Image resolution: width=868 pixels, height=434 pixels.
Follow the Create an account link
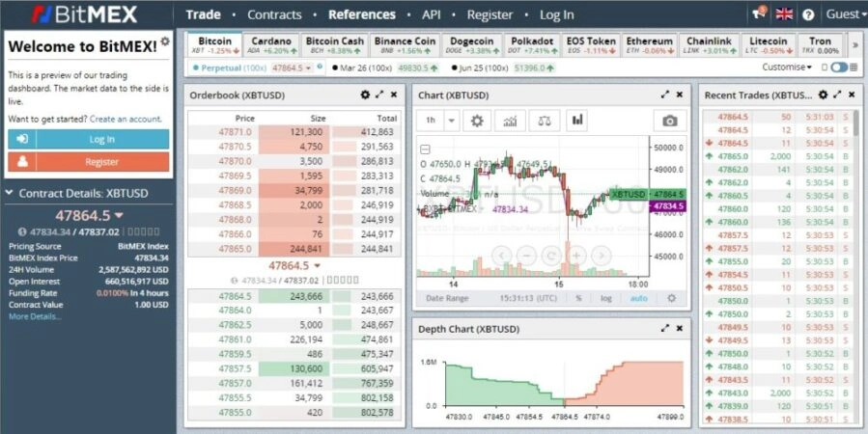[x=126, y=119]
